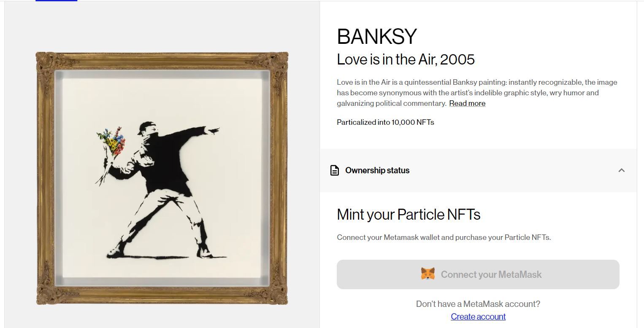Click Particalized into 10,000 NFTs text
644x328 pixels.
click(x=385, y=122)
